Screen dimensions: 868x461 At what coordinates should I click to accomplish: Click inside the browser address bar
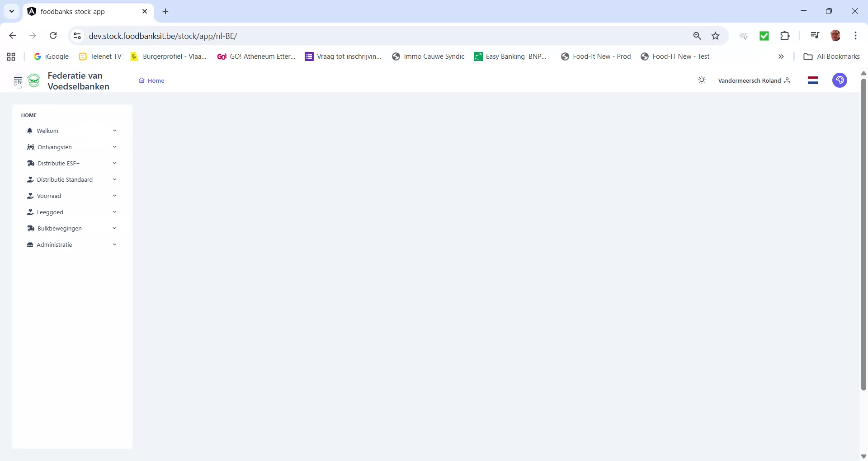(x=316, y=35)
